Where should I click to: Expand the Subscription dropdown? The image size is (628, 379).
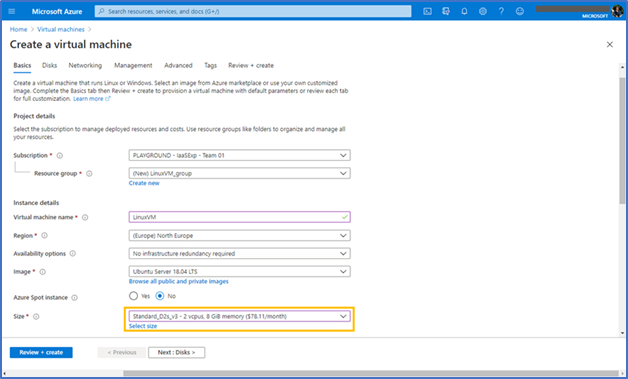[x=240, y=155]
